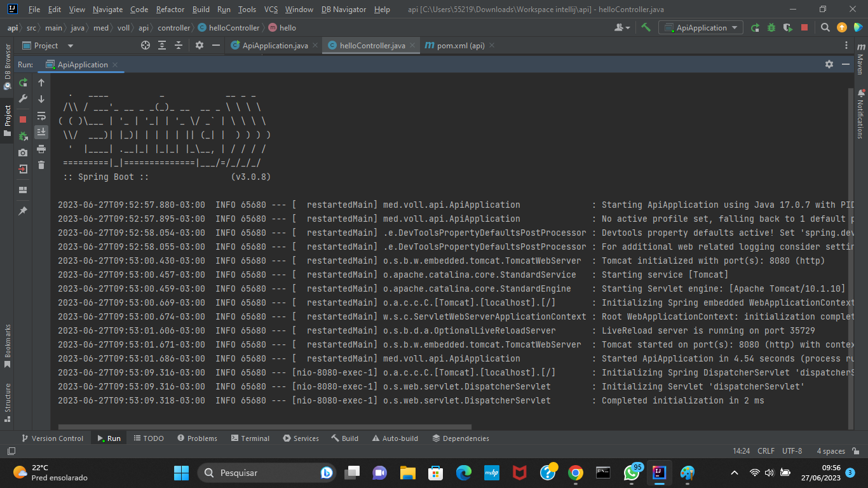
Task: Open the Problems tool window
Action: pyautogui.click(x=197, y=438)
